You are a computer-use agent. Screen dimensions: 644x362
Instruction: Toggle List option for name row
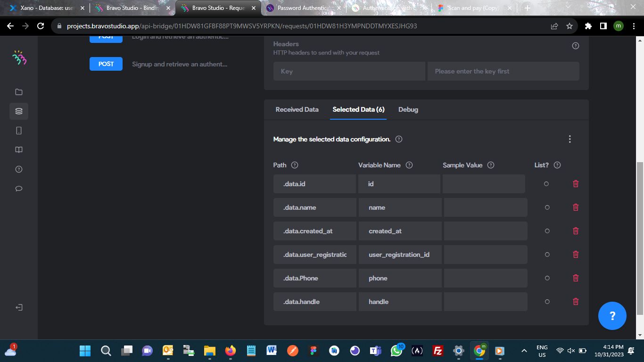pyautogui.click(x=547, y=207)
